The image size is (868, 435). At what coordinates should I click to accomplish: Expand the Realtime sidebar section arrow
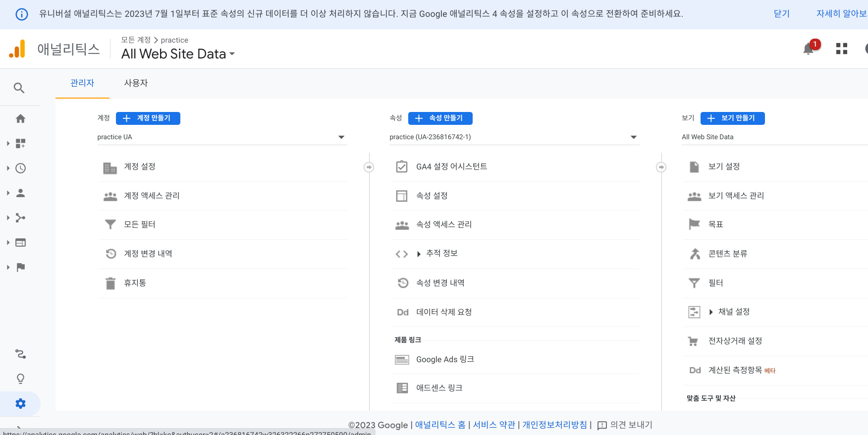point(8,168)
